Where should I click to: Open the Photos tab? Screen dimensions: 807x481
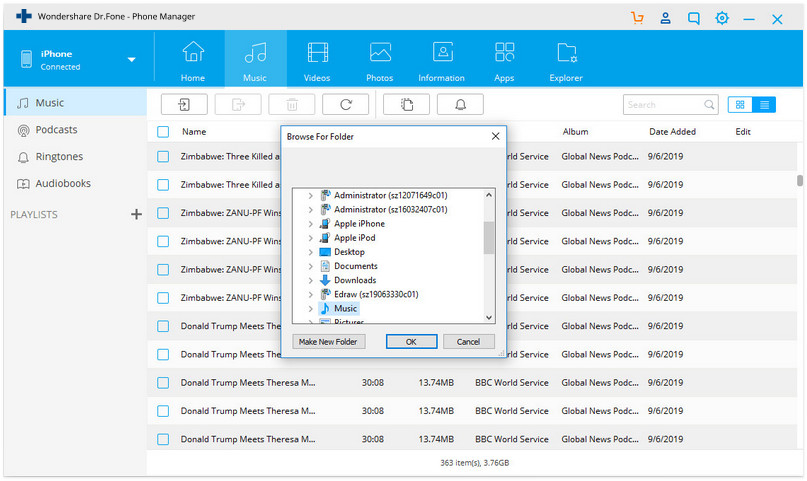click(x=380, y=61)
